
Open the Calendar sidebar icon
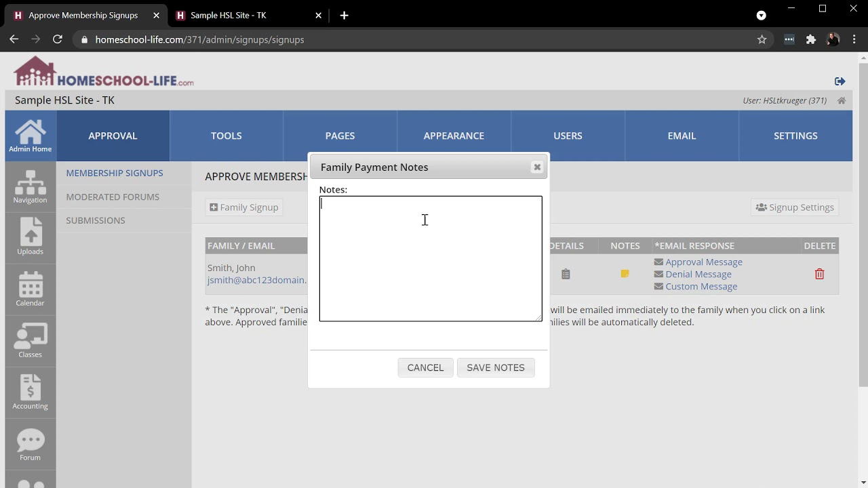coord(30,289)
